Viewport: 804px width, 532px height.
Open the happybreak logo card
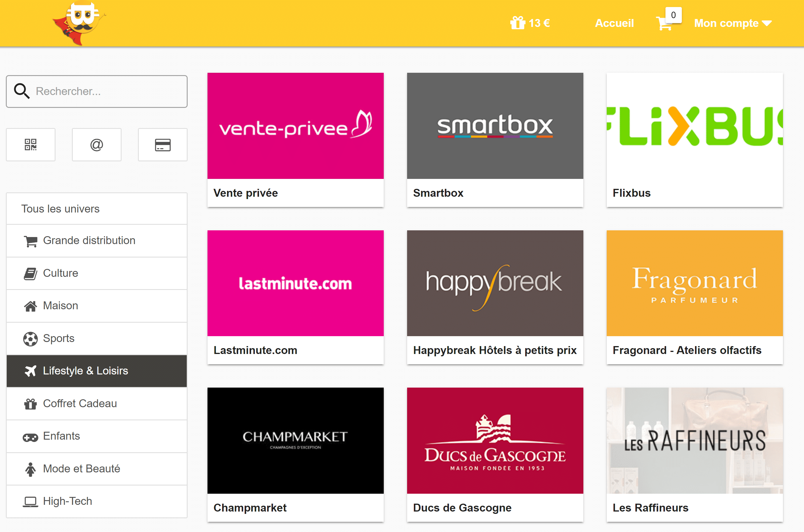[x=495, y=283]
